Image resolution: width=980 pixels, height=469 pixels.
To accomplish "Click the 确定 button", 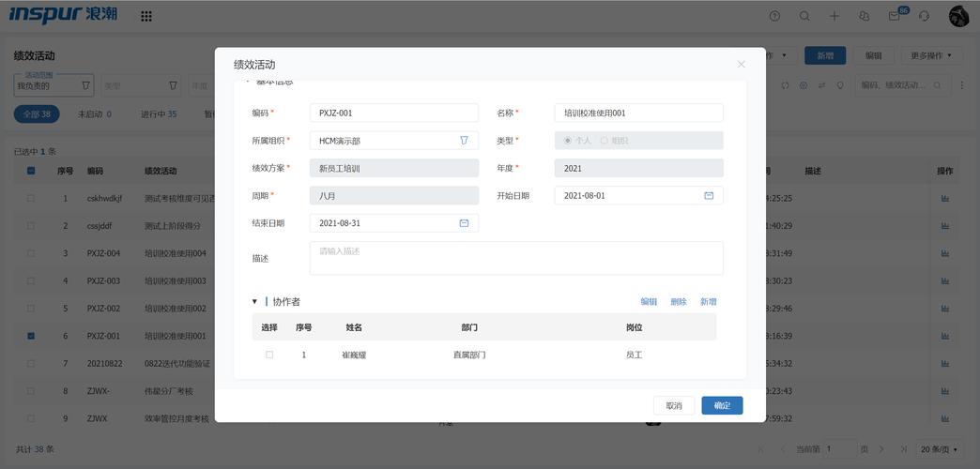I will tap(722, 405).
